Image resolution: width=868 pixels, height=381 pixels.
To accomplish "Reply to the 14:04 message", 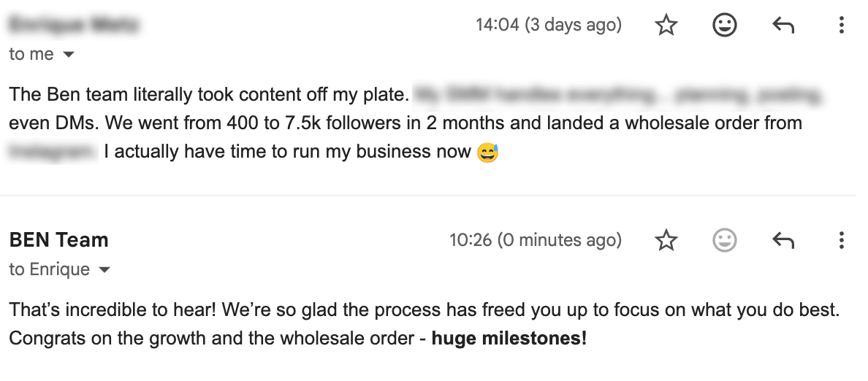I will coord(783,26).
